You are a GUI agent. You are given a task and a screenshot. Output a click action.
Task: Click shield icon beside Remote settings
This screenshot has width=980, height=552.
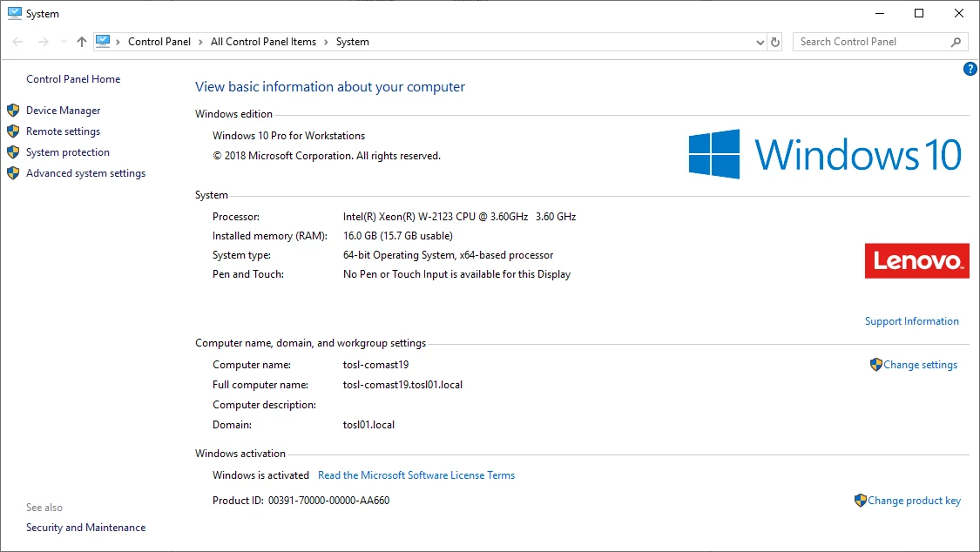click(13, 131)
